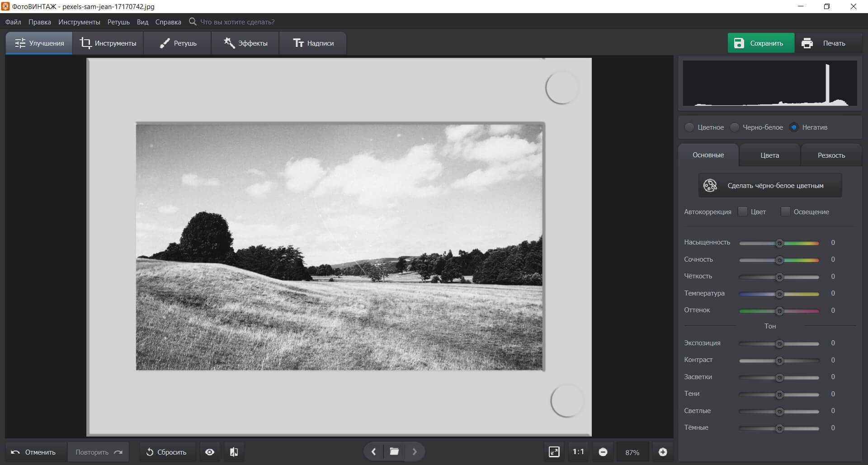
Task: Click the magnifier search icon
Action: pos(193,22)
